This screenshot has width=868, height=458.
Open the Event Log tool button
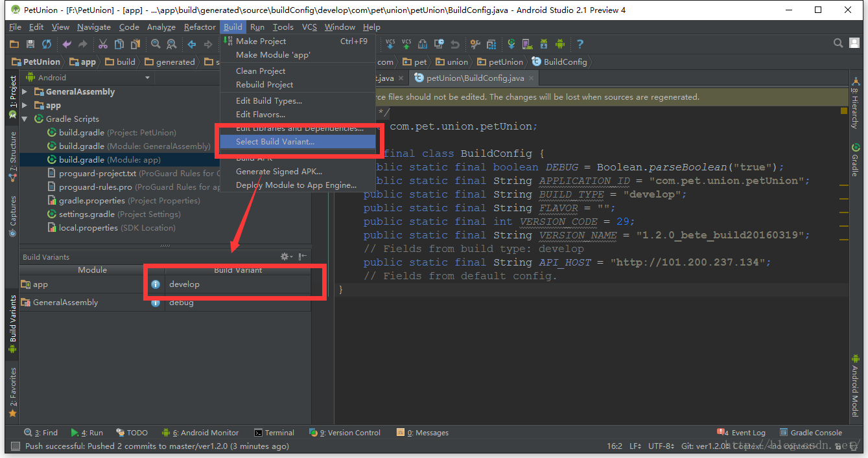(742, 433)
